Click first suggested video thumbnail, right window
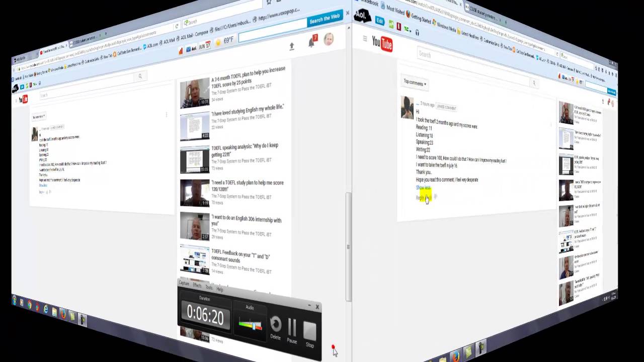644x362 pixels. pos(567,113)
